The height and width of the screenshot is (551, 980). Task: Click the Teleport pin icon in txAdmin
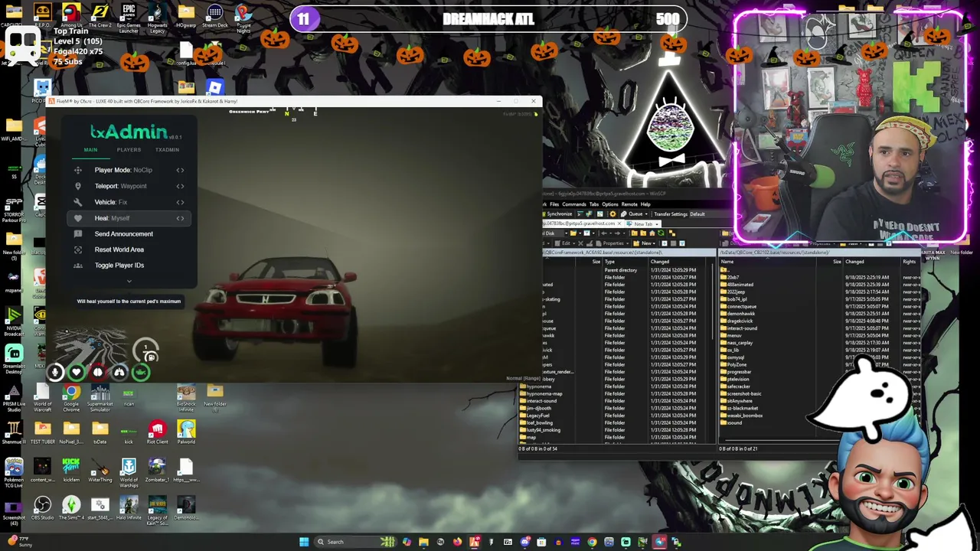point(77,186)
